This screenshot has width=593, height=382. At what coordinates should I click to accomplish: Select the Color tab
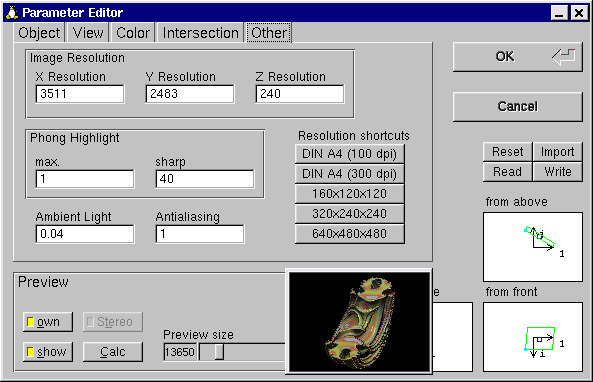(x=133, y=33)
